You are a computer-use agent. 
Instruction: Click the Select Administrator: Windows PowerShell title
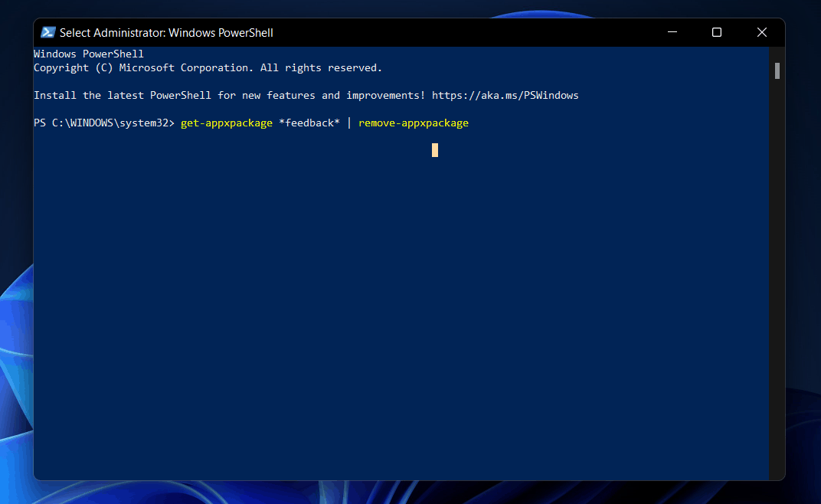[x=164, y=32]
